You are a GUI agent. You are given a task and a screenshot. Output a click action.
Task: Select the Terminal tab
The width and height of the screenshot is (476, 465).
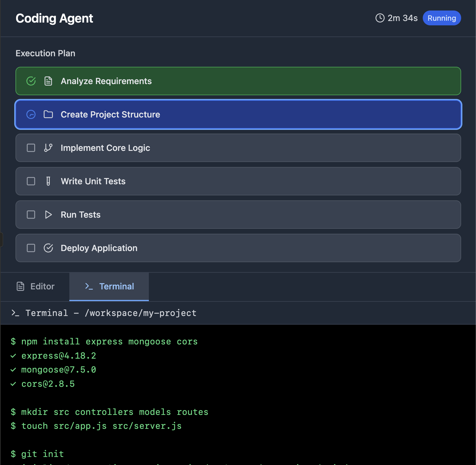point(109,286)
